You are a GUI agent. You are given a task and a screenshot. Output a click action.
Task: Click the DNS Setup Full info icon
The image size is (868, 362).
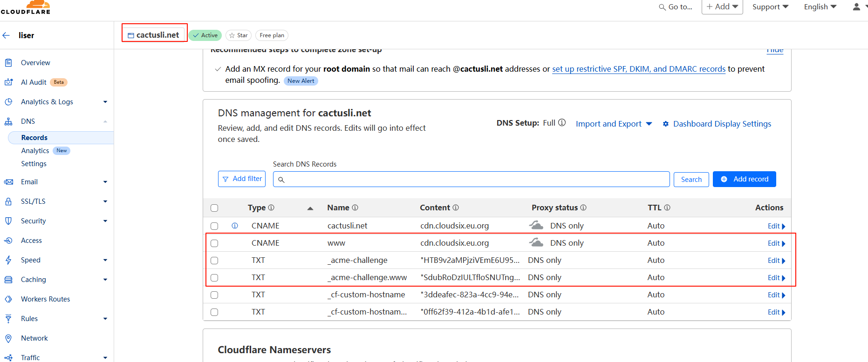pyautogui.click(x=562, y=123)
